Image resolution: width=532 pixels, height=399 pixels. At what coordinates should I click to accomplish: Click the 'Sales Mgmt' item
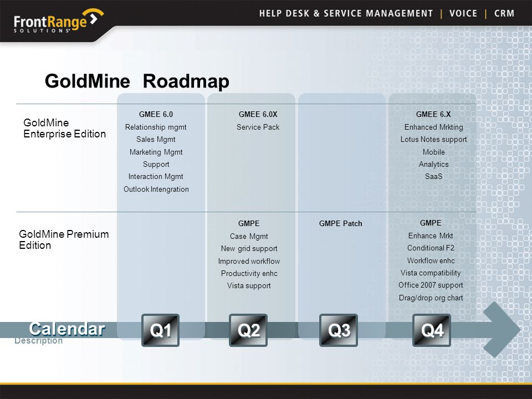pyautogui.click(x=156, y=140)
